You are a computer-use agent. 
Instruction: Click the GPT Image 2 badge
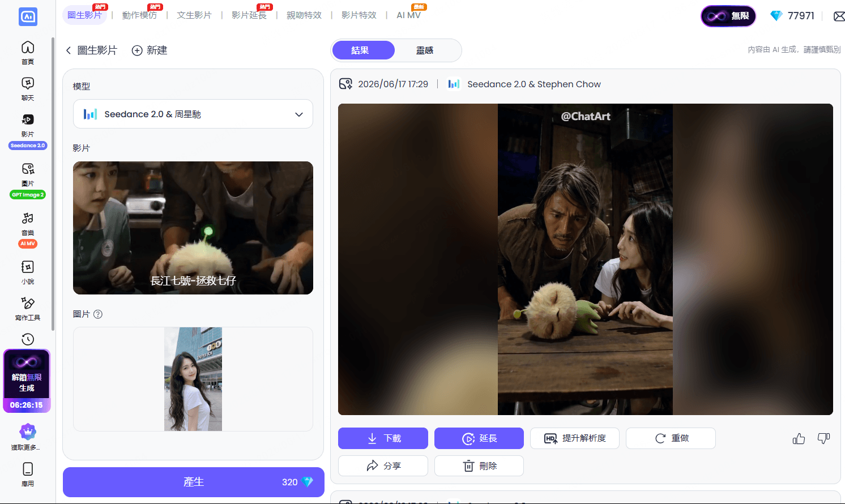click(28, 195)
